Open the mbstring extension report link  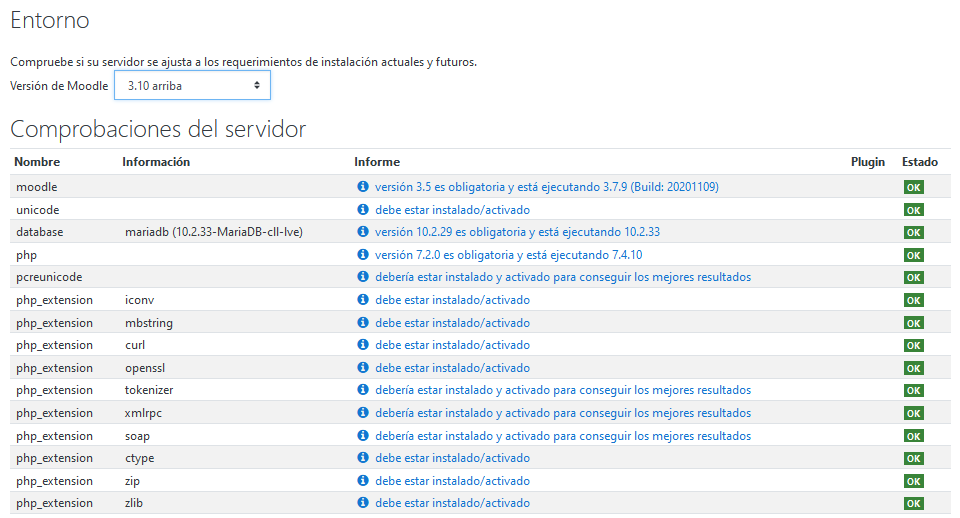point(452,323)
